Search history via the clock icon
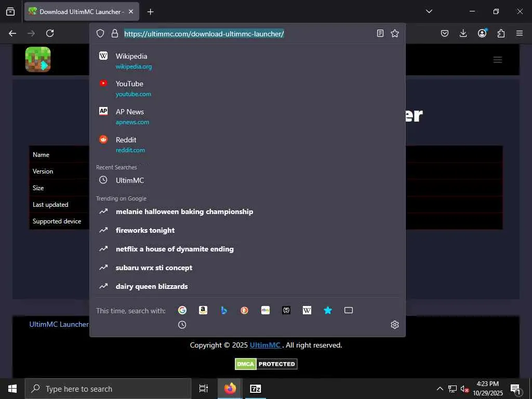This screenshot has height=399, width=532. 182,325
